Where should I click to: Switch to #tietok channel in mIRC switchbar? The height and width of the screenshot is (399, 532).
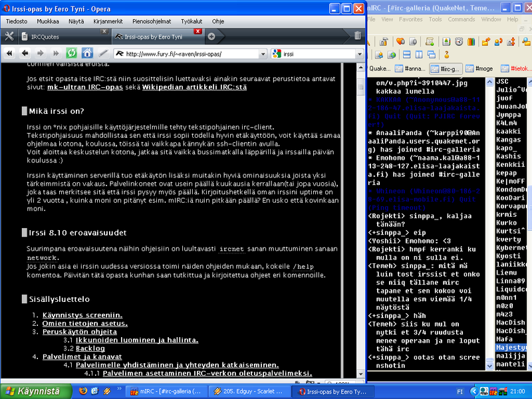(516, 68)
